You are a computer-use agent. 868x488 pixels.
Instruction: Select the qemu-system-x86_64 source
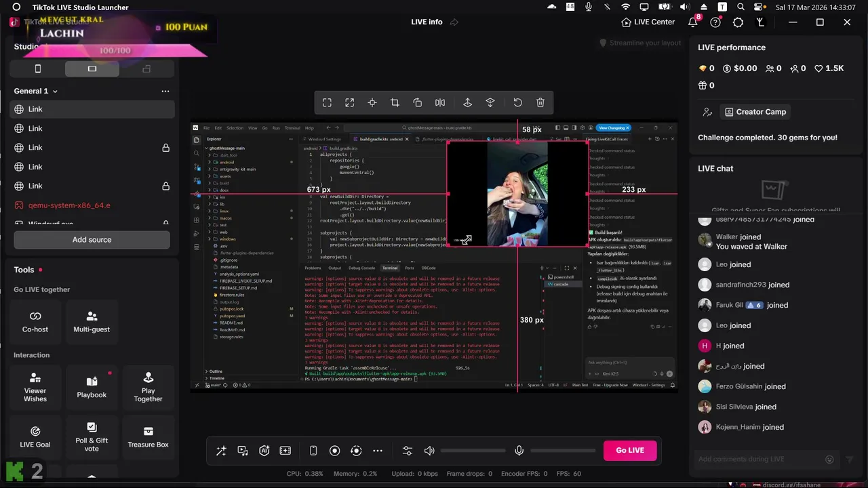tap(92, 205)
